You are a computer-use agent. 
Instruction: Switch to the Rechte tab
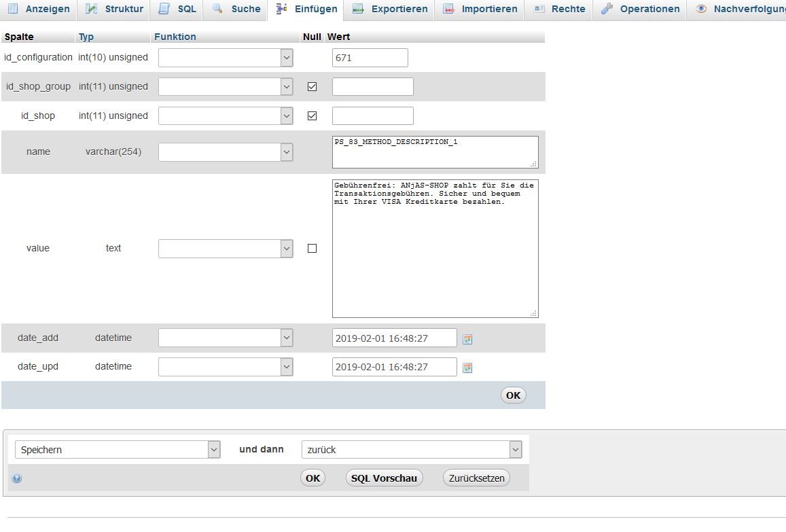pos(559,9)
